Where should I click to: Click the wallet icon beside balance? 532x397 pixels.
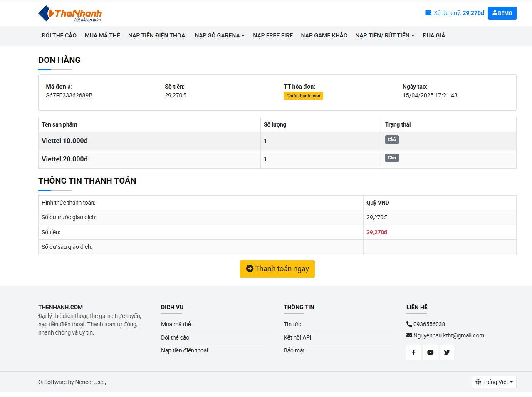tap(428, 13)
